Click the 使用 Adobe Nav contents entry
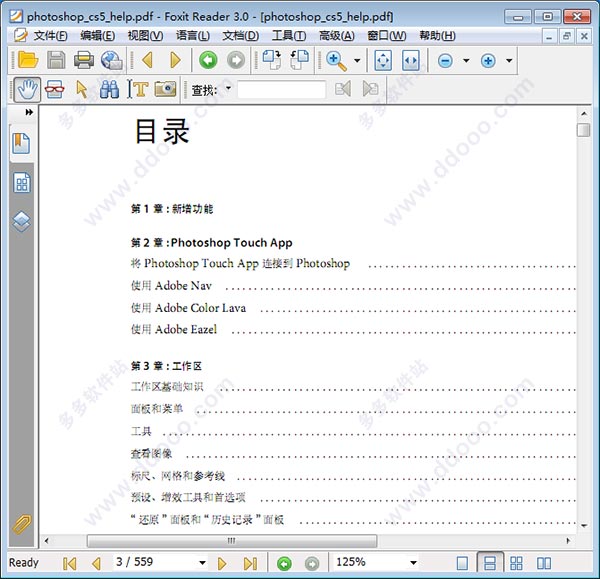Viewport: 600px width, 579px height. tap(171, 285)
